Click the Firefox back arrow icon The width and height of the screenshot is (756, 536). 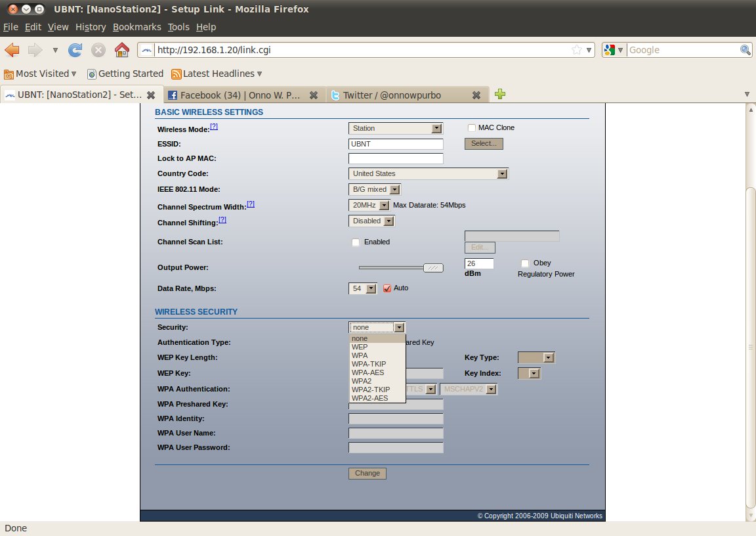(12, 50)
